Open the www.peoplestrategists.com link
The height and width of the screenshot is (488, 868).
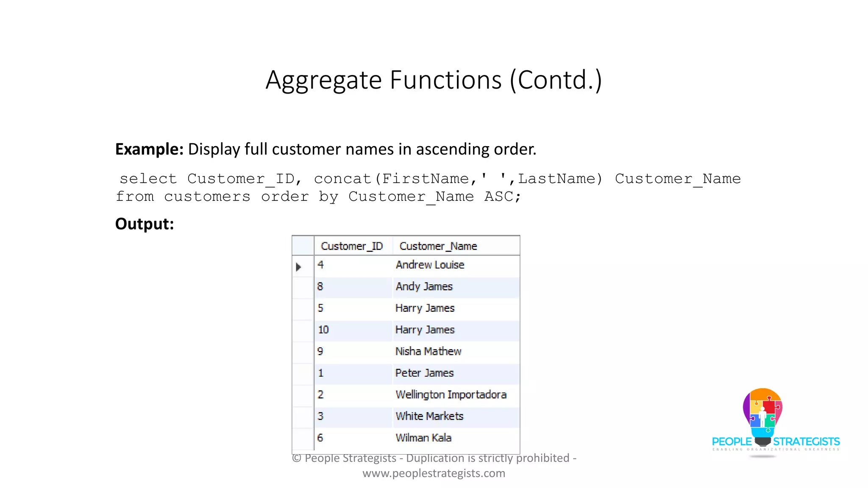(434, 473)
